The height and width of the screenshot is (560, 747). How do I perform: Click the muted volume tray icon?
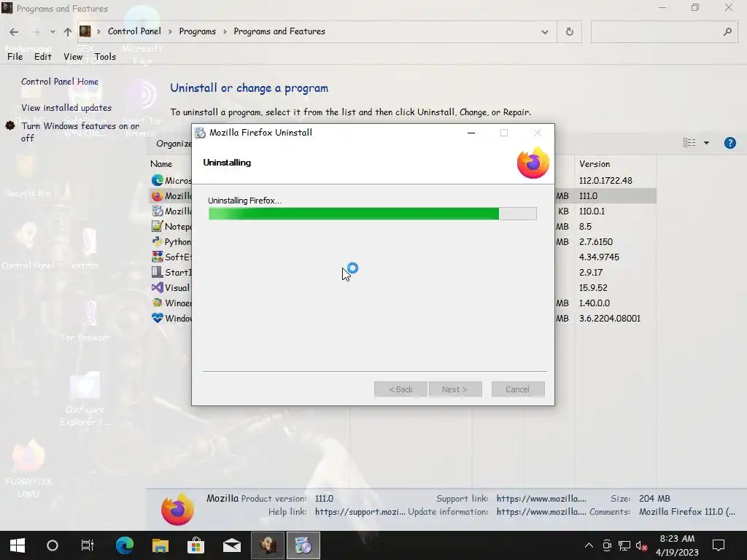pos(641,545)
